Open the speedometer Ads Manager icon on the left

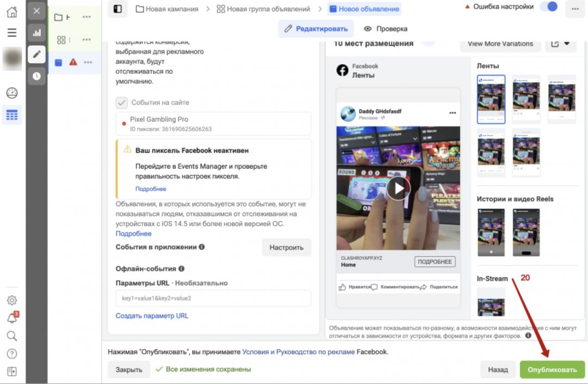(12, 94)
